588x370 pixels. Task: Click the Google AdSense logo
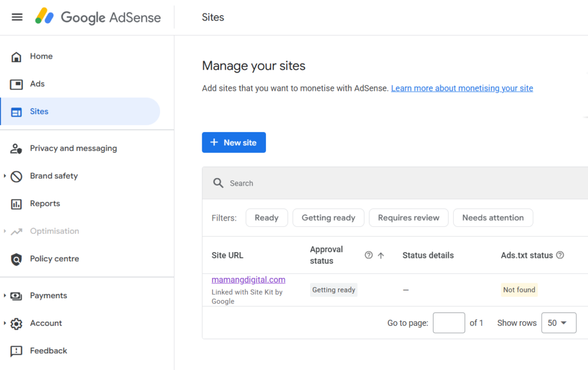pos(98,17)
